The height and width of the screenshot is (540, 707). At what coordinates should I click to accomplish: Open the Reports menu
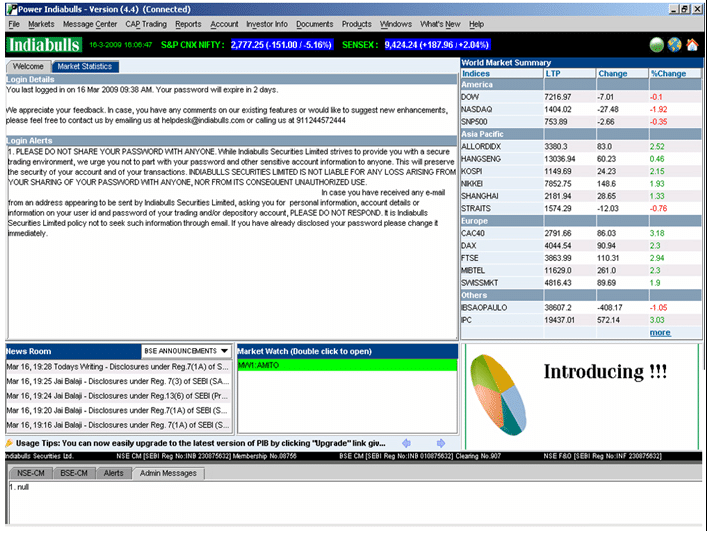click(188, 23)
